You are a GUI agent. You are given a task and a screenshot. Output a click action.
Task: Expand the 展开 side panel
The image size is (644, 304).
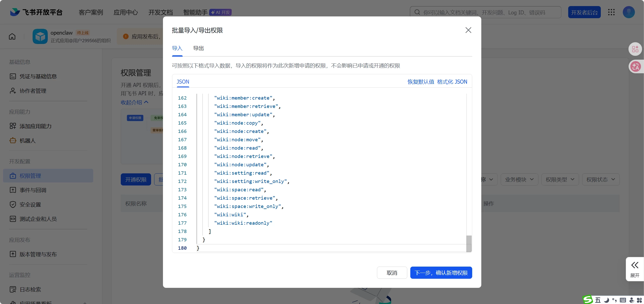pyautogui.click(x=635, y=269)
